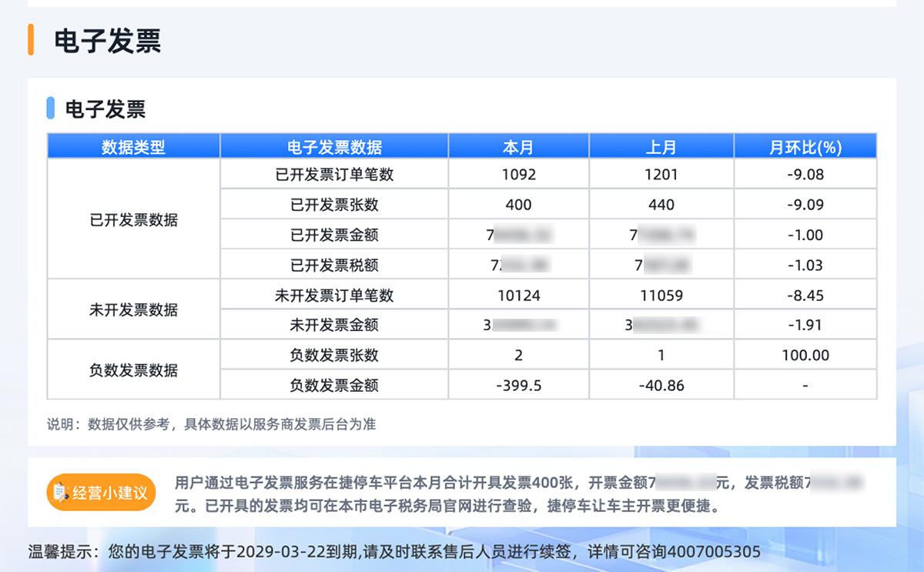
Task: Select the 月环比(%) column header
Action: [805, 146]
